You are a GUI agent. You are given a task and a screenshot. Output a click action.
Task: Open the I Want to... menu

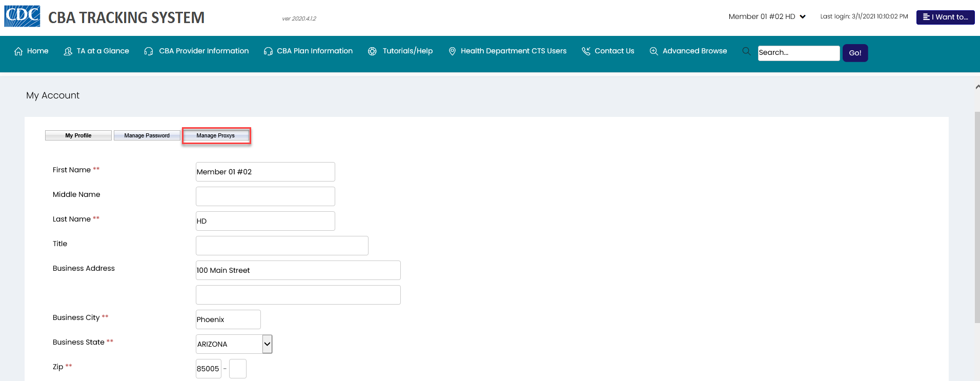(x=945, y=17)
